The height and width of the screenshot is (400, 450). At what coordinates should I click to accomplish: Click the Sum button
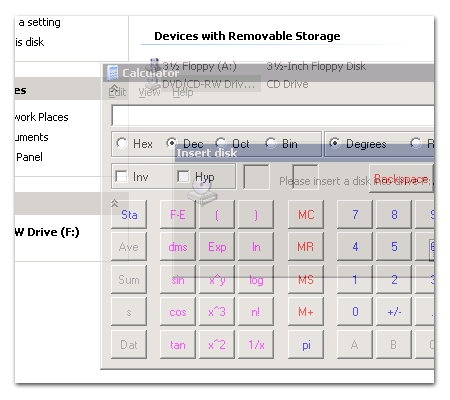pyautogui.click(x=129, y=279)
